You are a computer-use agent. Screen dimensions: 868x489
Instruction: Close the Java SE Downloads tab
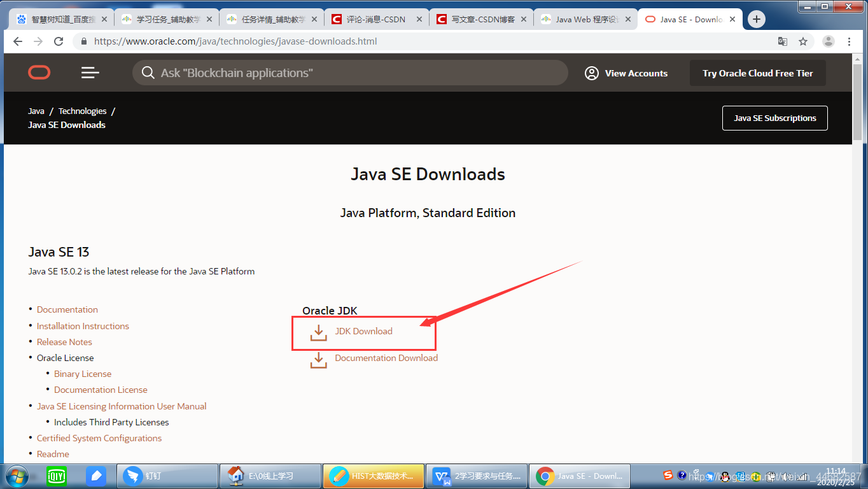(x=732, y=19)
